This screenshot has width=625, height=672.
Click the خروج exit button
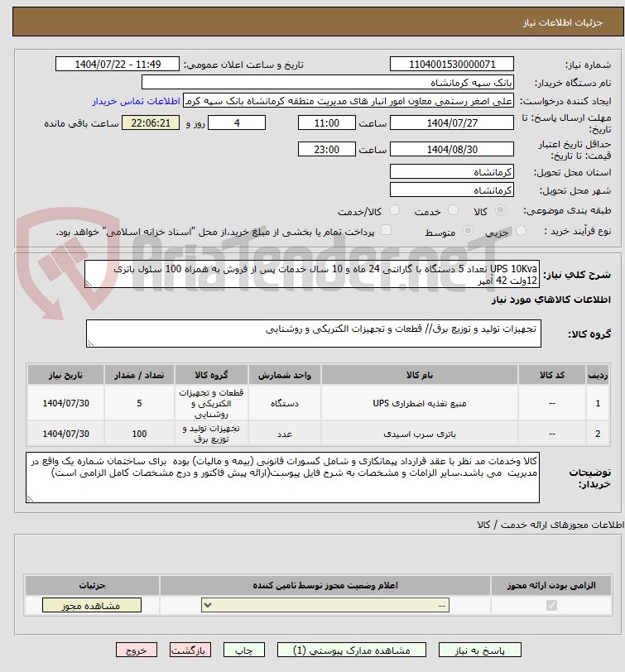[x=137, y=650]
